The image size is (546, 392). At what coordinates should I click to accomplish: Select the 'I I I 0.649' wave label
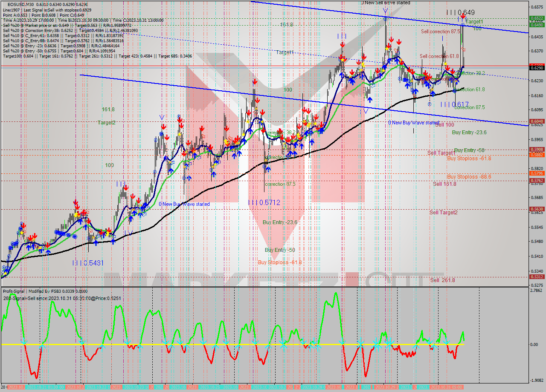coord(460,12)
